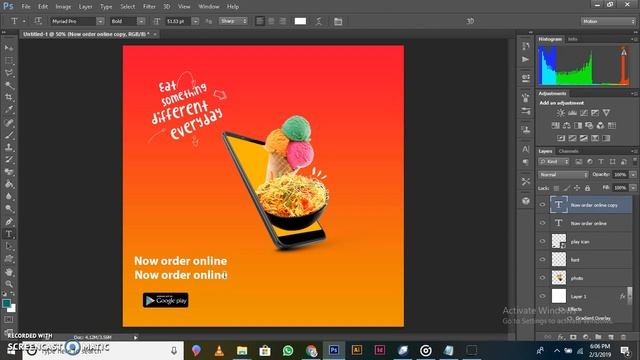The height and width of the screenshot is (360, 640).
Task: Select the Rectangular Marquee tool
Action: point(9,61)
